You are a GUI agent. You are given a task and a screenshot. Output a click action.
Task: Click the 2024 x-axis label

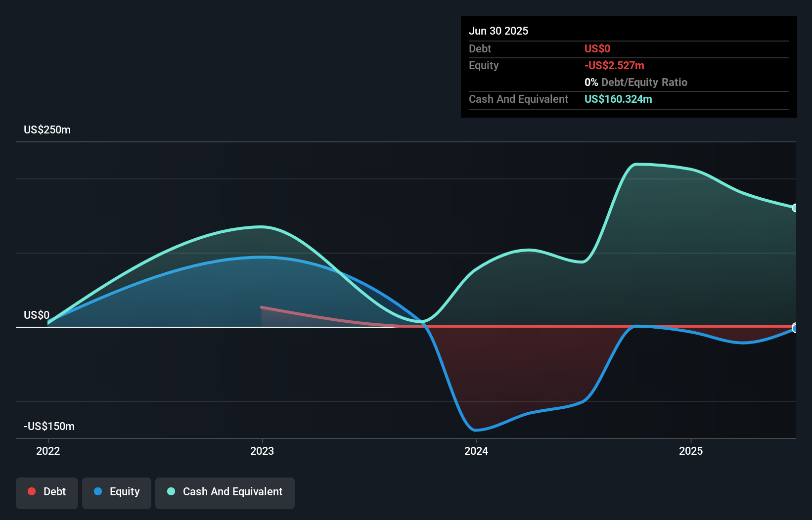476,451
